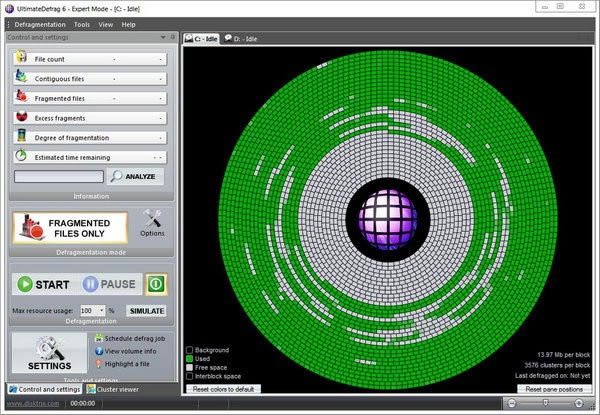Click the green Used color swatch
600x415 pixels.
click(x=190, y=359)
